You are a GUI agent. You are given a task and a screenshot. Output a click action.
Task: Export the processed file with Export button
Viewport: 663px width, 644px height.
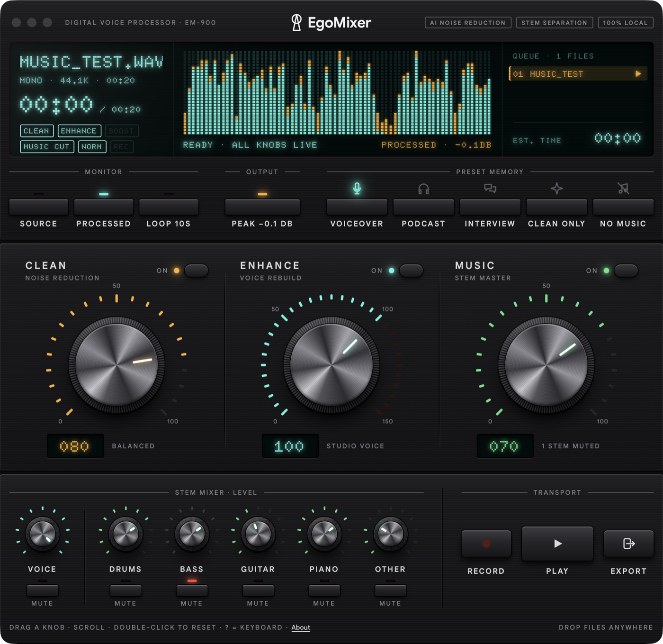[628, 544]
